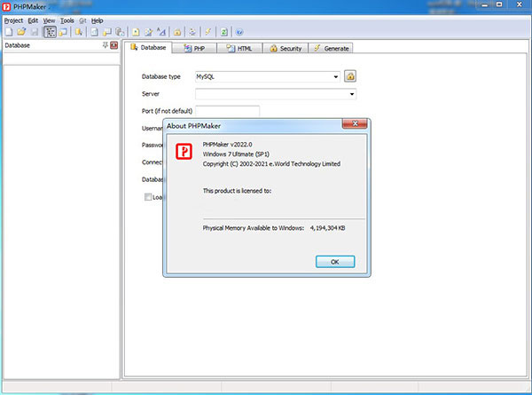
Task: Click the grayed Save floppy disk icon
Action: [35, 32]
